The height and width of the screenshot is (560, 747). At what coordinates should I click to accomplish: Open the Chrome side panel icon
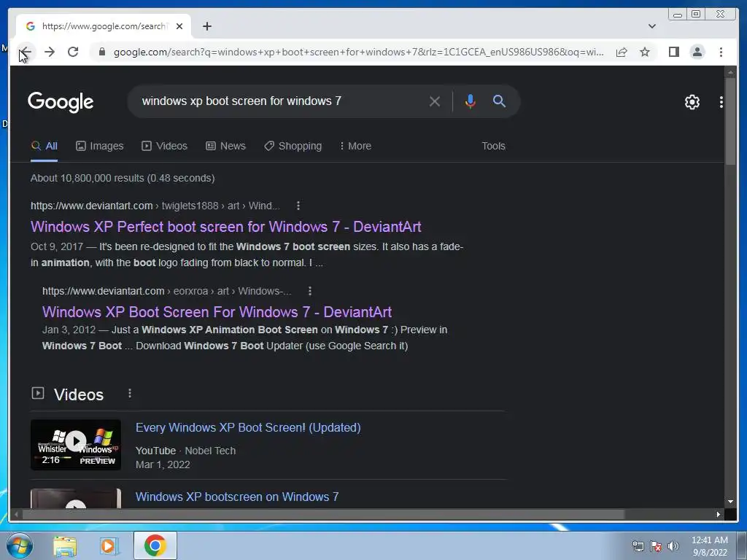click(x=673, y=52)
